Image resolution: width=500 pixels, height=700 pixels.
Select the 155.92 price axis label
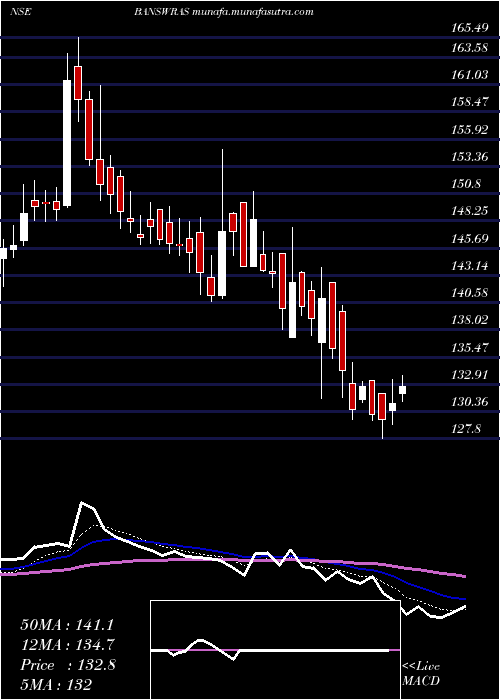point(469,129)
